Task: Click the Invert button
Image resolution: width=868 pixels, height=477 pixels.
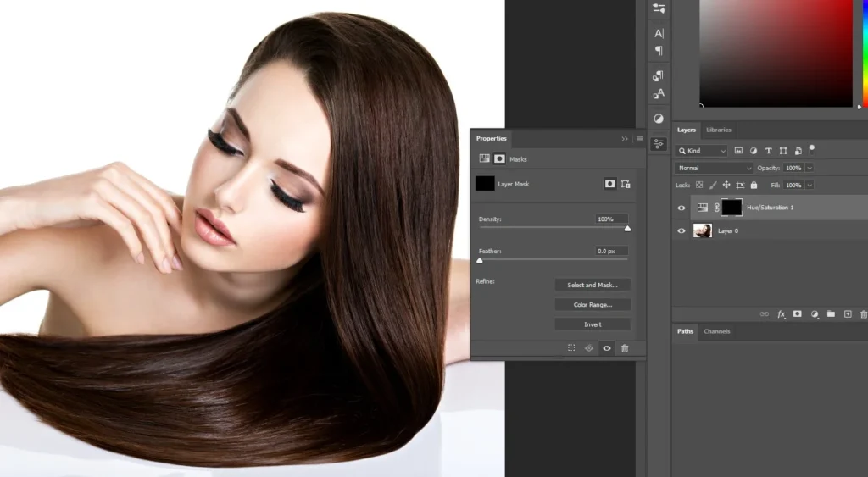Action: coord(593,324)
